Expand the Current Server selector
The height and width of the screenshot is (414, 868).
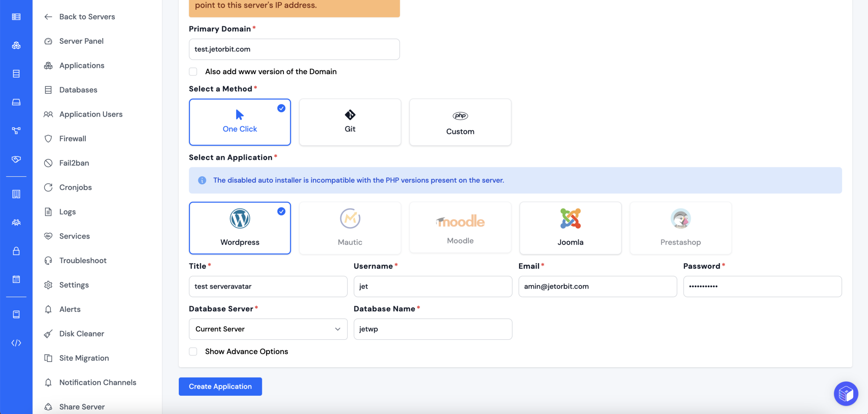[267, 329]
